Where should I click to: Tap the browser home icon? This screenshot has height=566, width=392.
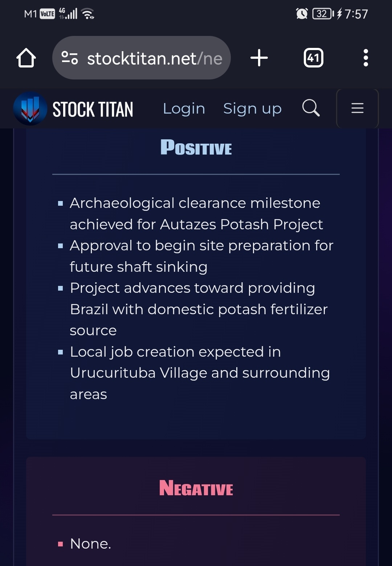coord(26,58)
